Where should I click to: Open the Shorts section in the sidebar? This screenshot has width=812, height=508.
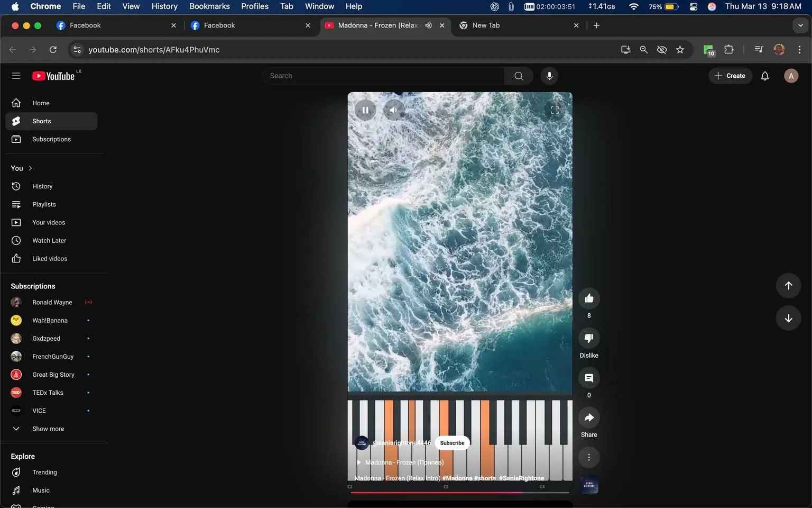(41, 121)
